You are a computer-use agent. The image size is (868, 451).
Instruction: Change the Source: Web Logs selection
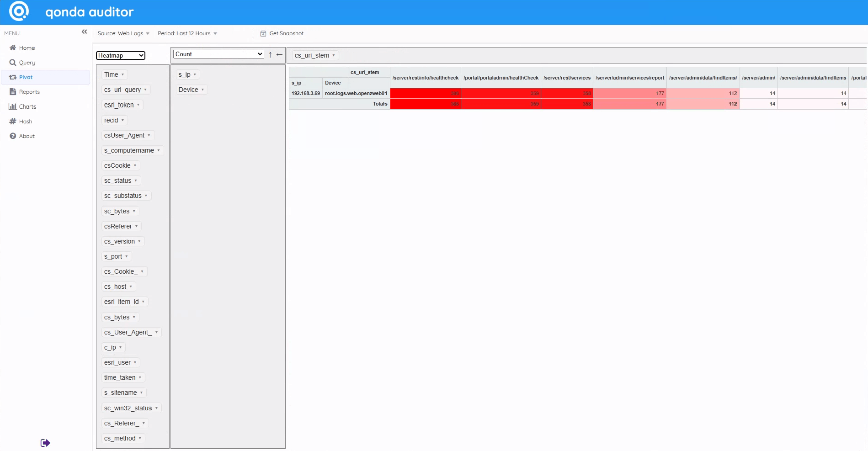pyautogui.click(x=122, y=33)
